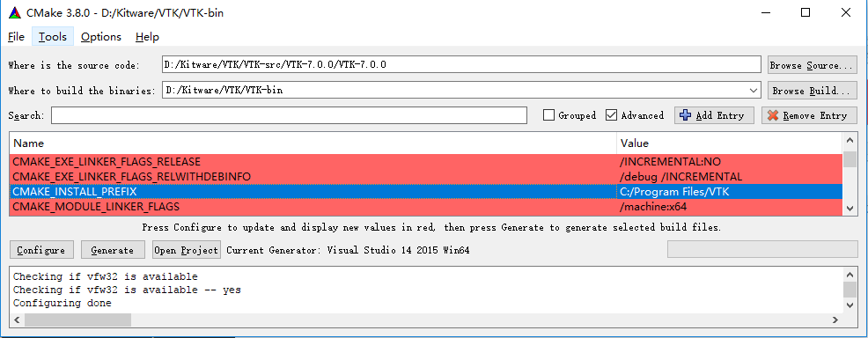
Task: Select CMAKE_MODULE_LINKER_FLAGS row
Action: 426,207
